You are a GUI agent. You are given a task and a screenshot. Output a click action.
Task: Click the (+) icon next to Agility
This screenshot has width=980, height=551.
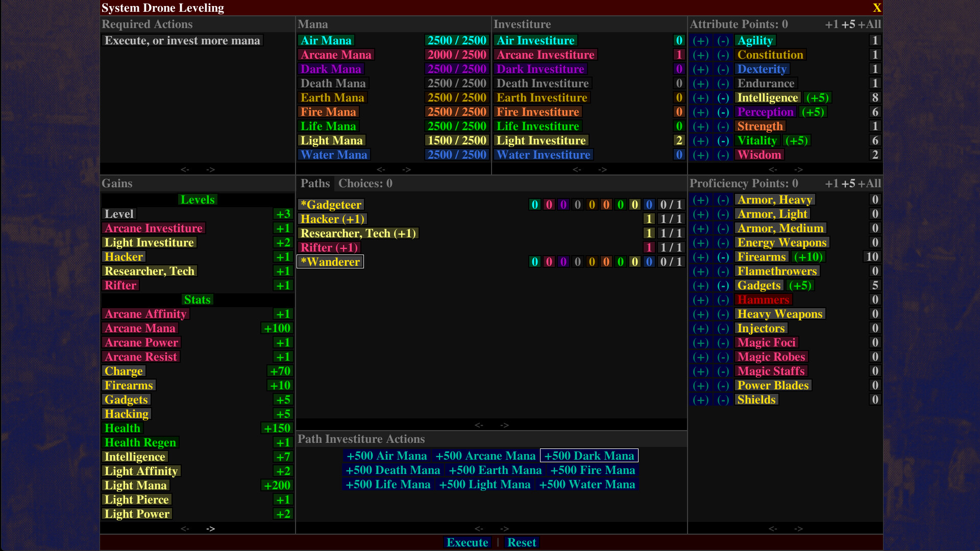pos(701,40)
